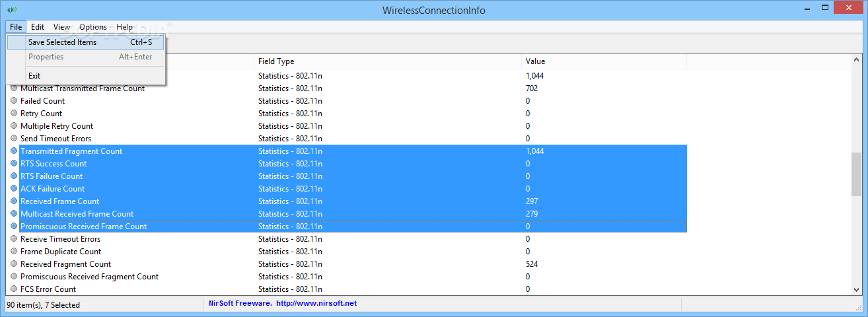The width and height of the screenshot is (868, 317).
Task: Click the value 279 in Multicast Received row
Action: [532, 214]
